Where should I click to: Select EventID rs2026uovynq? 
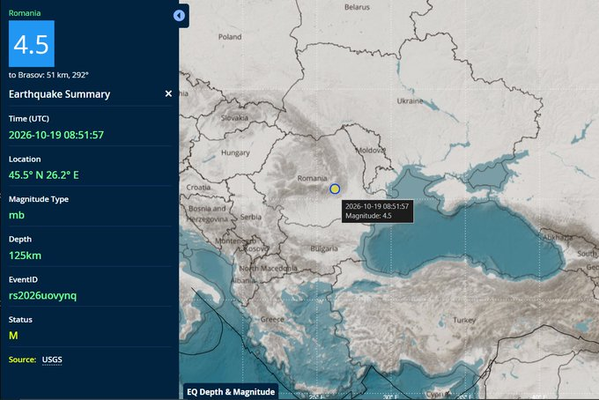click(x=43, y=296)
